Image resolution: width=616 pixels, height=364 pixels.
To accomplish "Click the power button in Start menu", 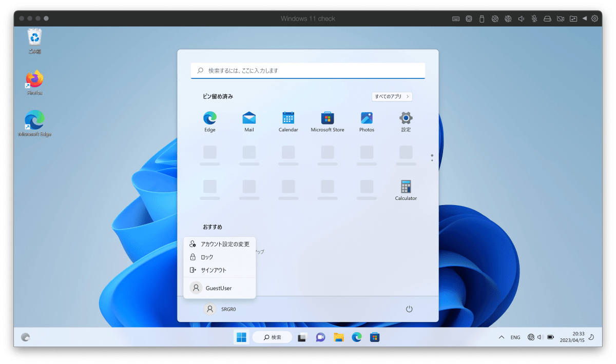I will tap(409, 309).
